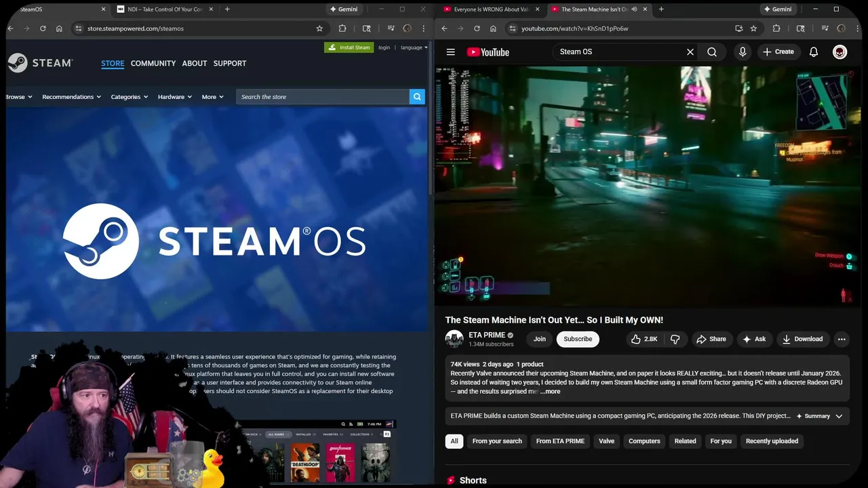Viewport: 868px width, 488px height.
Task: Open the ETA PRIME channel avatar
Action: pos(454,339)
